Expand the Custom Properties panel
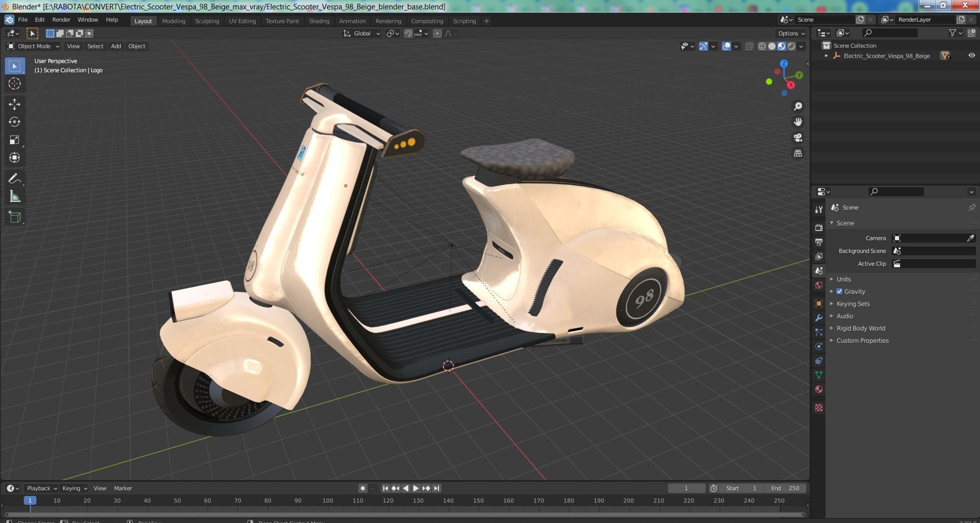This screenshot has width=980, height=523. pos(862,340)
